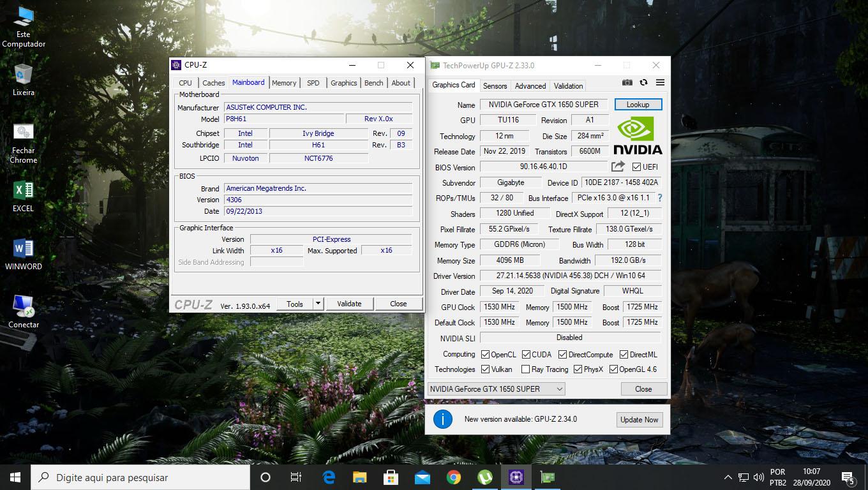Enable the Ray Tracing checkbox
Image resolution: width=868 pixels, height=490 pixels.
click(x=526, y=369)
